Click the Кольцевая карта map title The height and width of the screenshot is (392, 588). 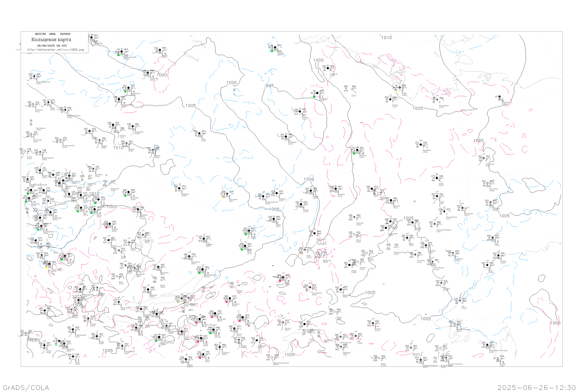(51, 40)
